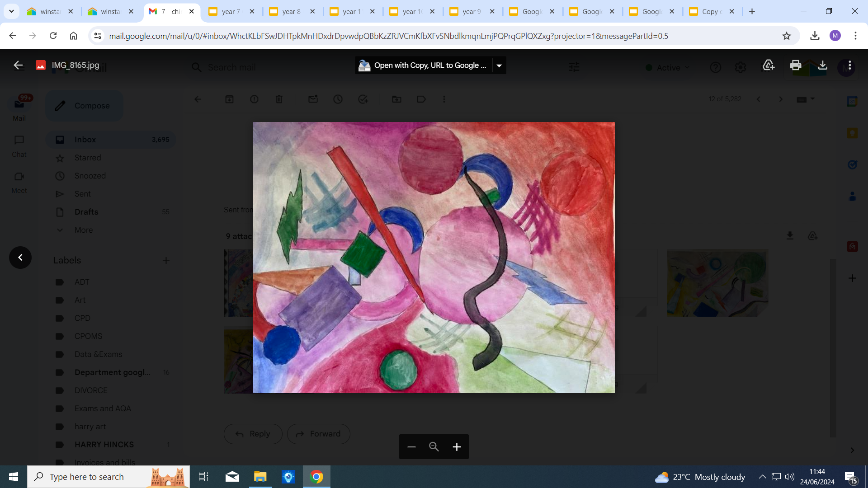
Task: Open search filter options
Action: coord(574,67)
